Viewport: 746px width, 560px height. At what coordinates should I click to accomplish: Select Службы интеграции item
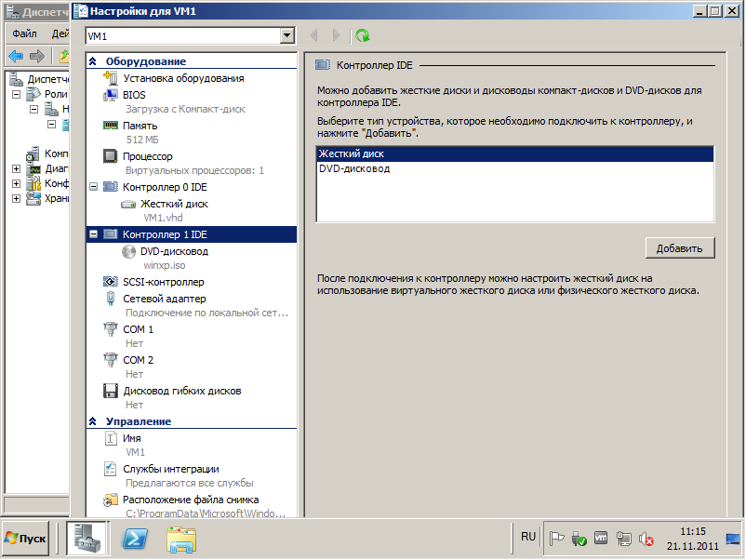tap(171, 469)
